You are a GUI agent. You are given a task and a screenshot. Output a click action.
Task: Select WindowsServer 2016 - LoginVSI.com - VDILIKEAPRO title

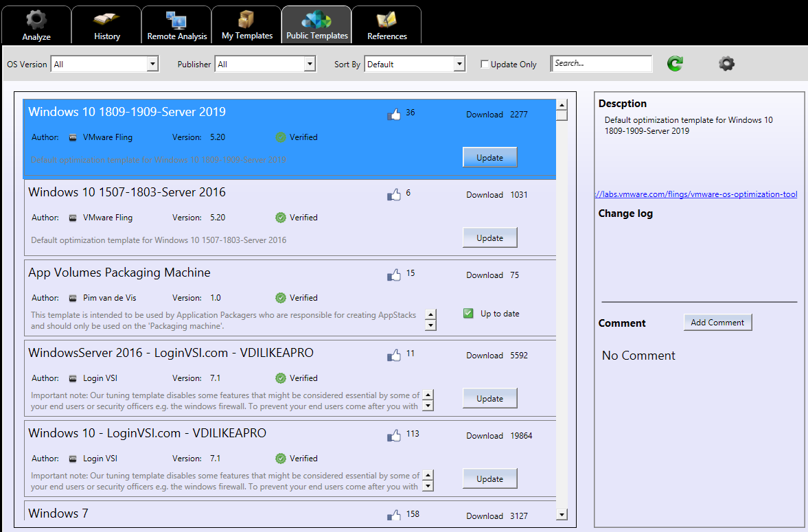170,353
